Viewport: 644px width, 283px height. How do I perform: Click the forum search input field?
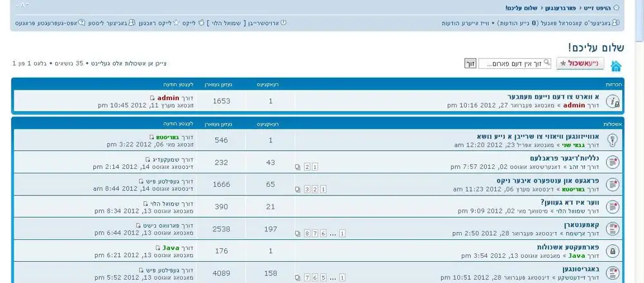coord(515,64)
